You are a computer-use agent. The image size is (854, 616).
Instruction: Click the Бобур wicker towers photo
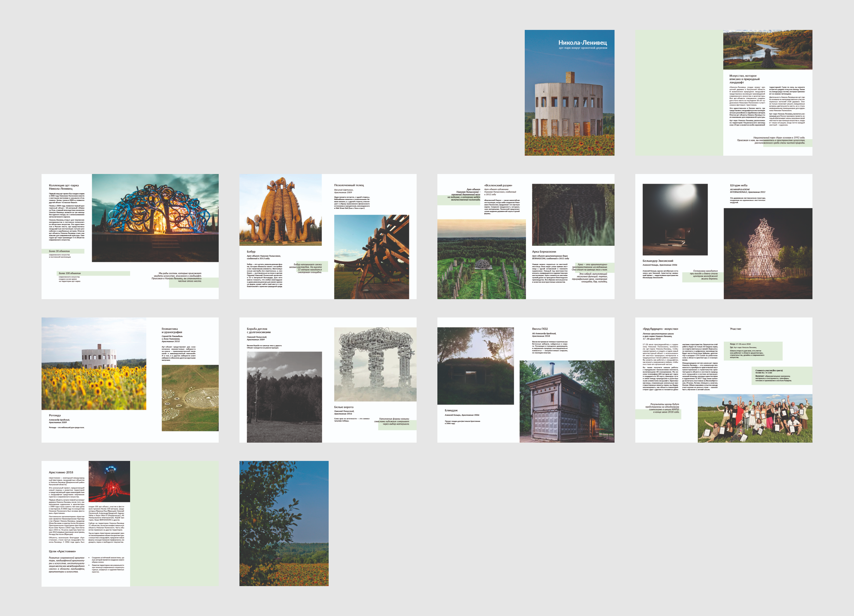[x=280, y=210]
